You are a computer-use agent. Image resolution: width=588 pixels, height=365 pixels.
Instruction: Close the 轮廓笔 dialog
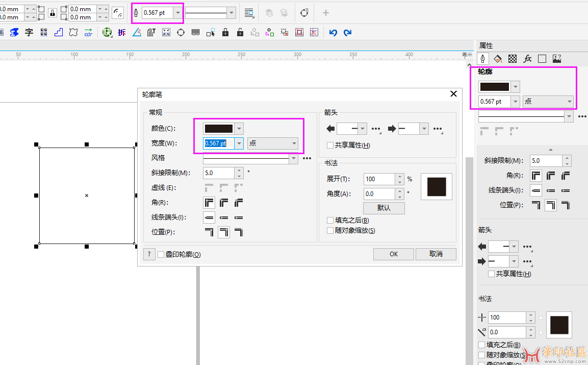tap(453, 94)
